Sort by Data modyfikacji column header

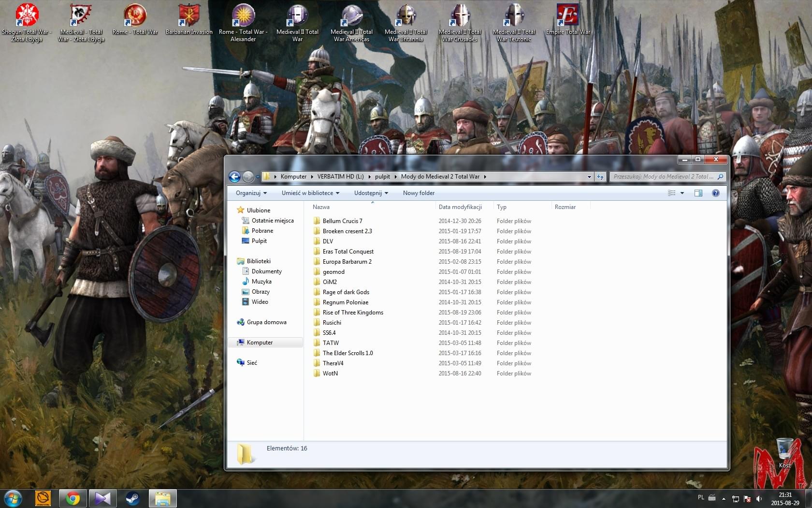(460, 207)
